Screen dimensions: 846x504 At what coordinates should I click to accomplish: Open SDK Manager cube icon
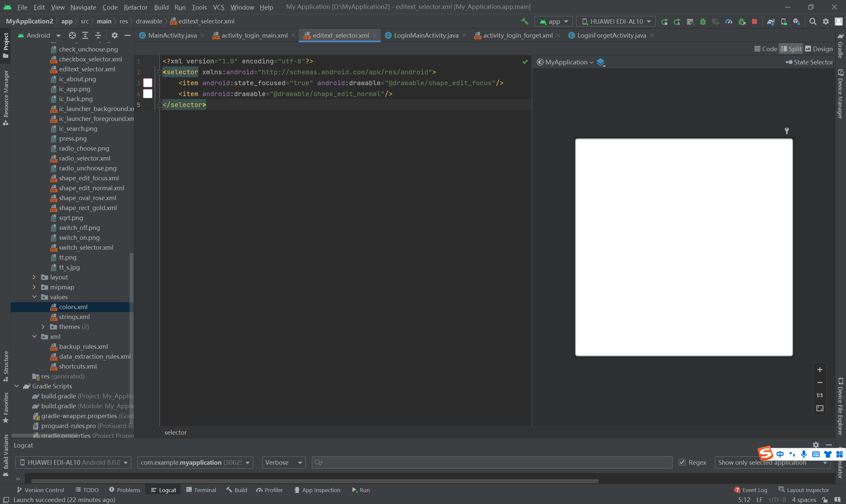(x=796, y=21)
